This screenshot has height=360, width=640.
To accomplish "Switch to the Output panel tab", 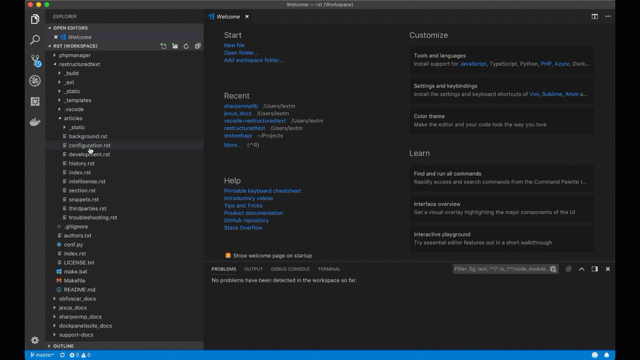I will [253, 269].
